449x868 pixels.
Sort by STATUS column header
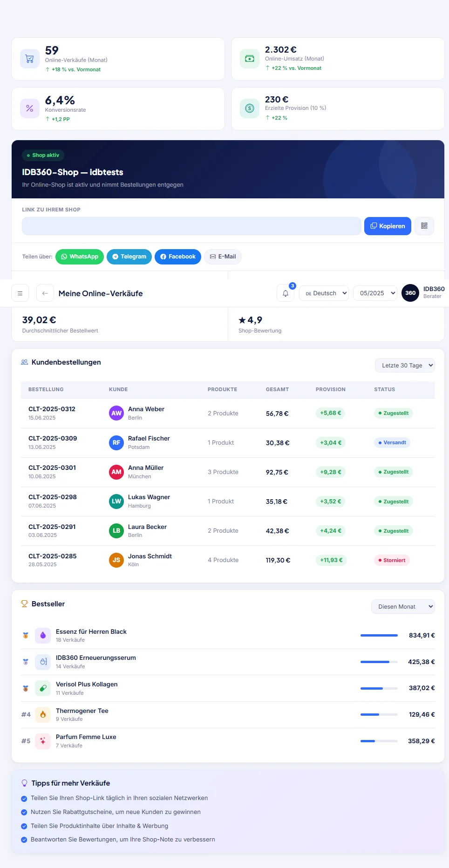point(385,389)
